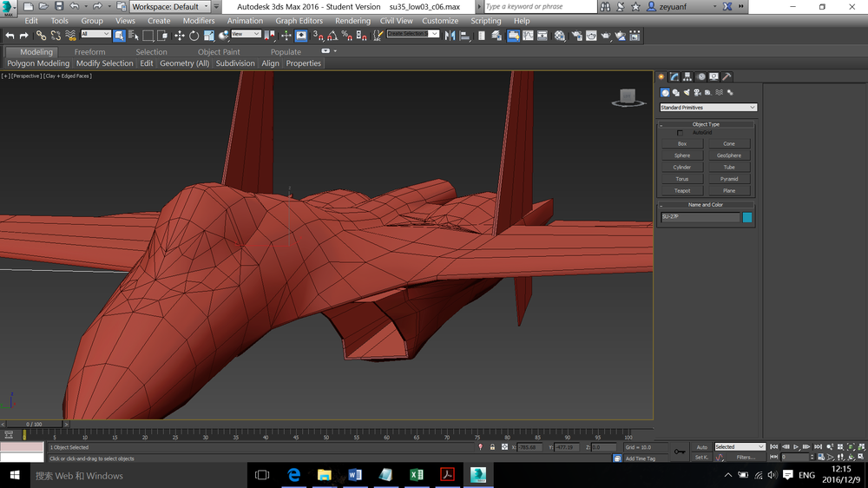868x488 pixels.
Task: Open the Hierarchy command panel tab
Action: (x=687, y=76)
